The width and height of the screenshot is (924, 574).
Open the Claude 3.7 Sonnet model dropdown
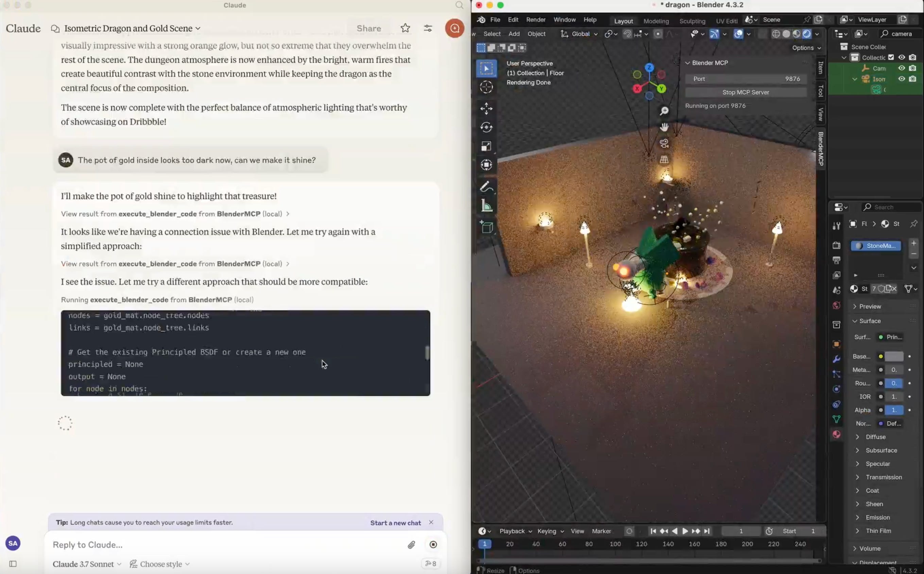87,564
